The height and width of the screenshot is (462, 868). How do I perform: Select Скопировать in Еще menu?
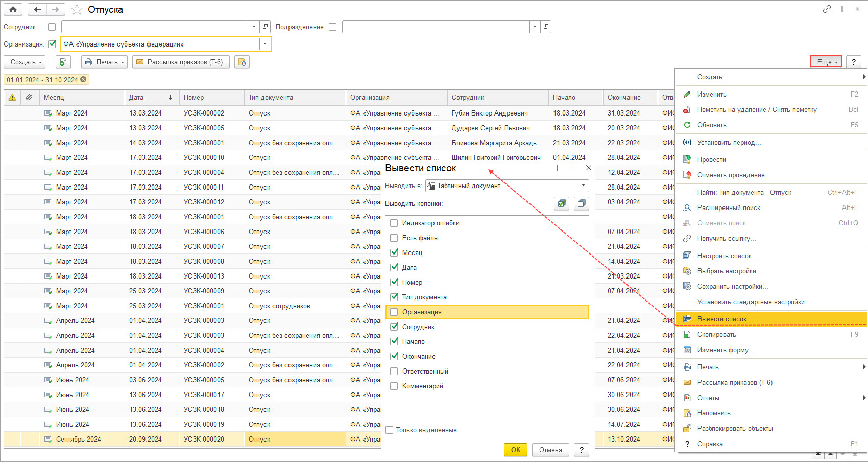771,335
